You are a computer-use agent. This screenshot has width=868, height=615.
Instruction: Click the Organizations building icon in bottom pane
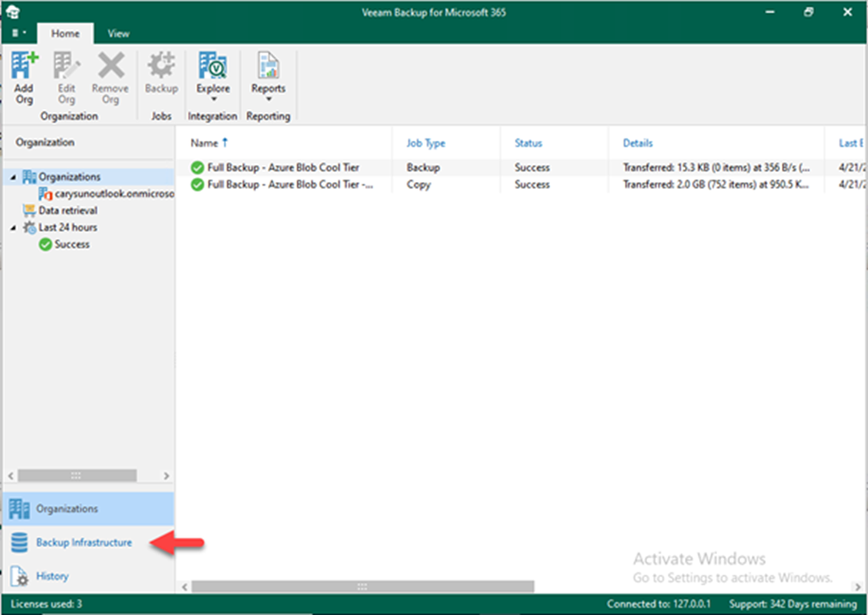pyautogui.click(x=20, y=508)
